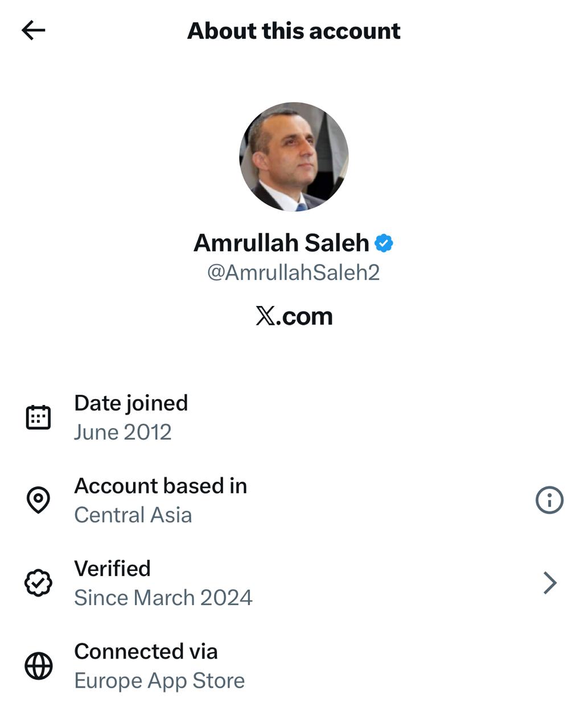Tap the Since March 2024 text
The image size is (588, 728).
click(163, 598)
